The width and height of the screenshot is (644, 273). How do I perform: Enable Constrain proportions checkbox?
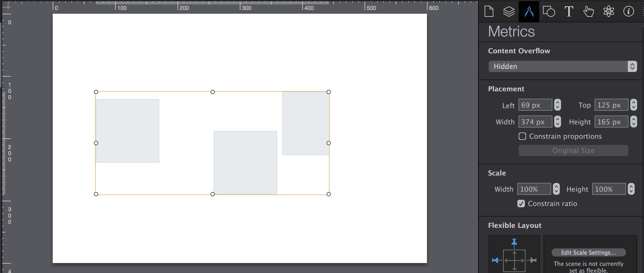click(x=522, y=136)
